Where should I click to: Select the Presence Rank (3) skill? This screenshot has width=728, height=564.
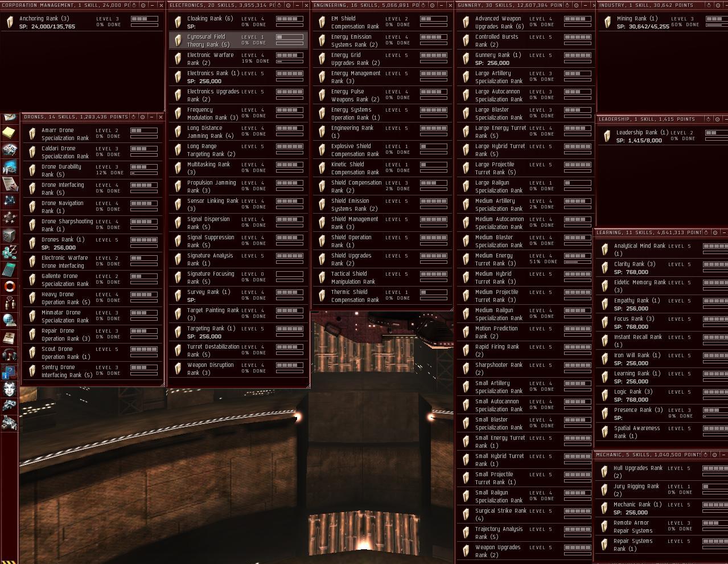pos(662,414)
